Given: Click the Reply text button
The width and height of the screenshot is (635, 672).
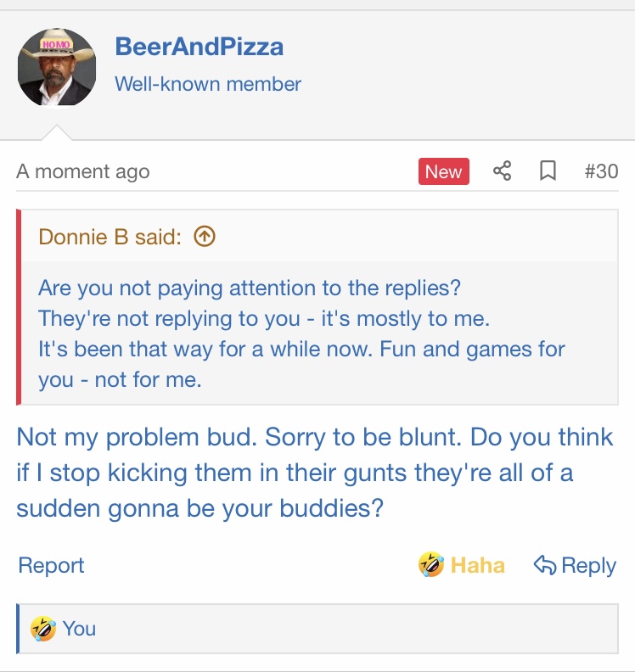Looking at the screenshot, I should 588,565.
